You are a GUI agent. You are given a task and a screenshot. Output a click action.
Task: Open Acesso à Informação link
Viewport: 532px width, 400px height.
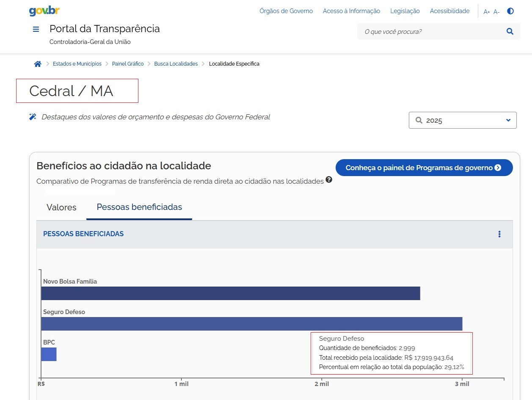(x=351, y=11)
